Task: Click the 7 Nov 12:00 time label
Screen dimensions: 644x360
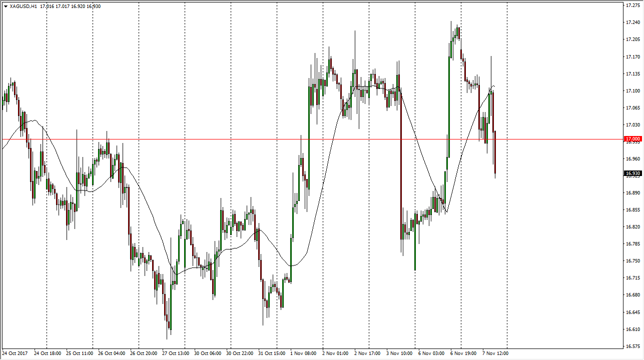Action: pos(495,353)
